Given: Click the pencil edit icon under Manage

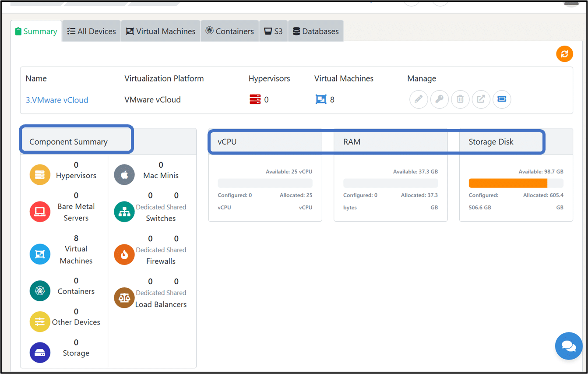Looking at the screenshot, I should point(419,99).
